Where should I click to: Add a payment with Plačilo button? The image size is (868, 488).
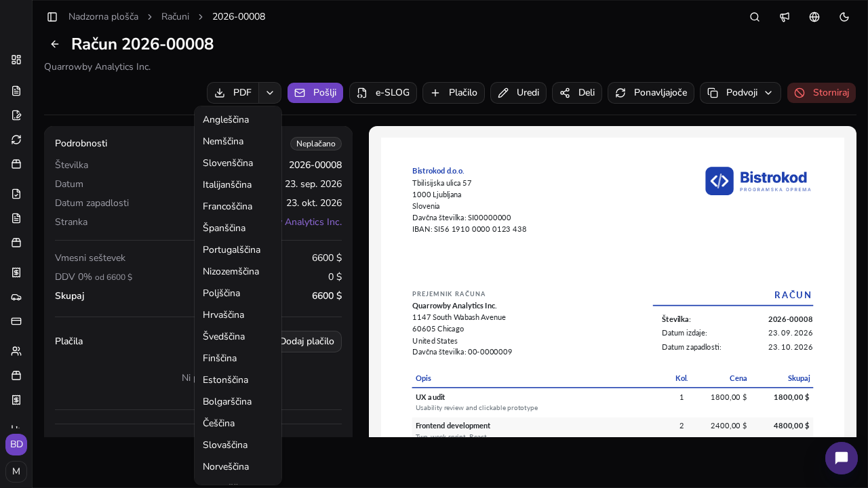[x=454, y=93]
